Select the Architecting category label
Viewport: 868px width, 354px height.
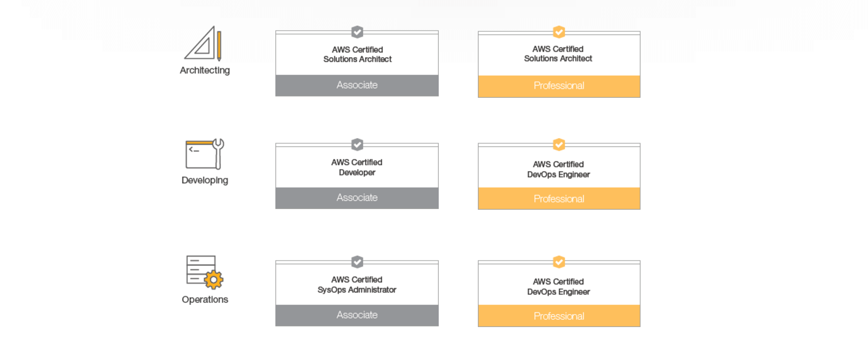coord(205,70)
